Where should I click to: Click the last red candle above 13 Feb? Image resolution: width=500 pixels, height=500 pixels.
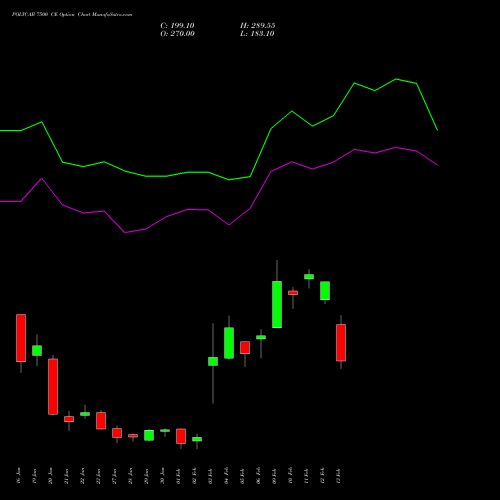tap(341, 343)
